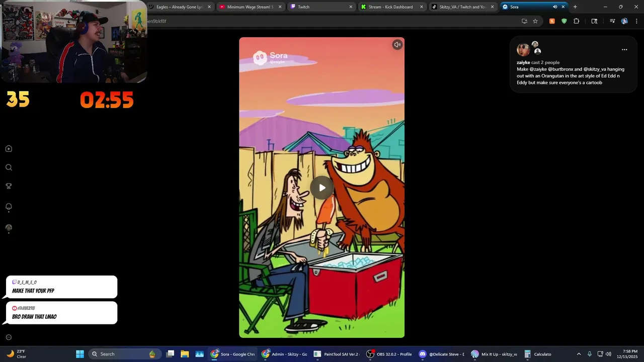The width and height of the screenshot is (644, 362).
Task: Click the cast 2 people label
Action: click(545, 62)
